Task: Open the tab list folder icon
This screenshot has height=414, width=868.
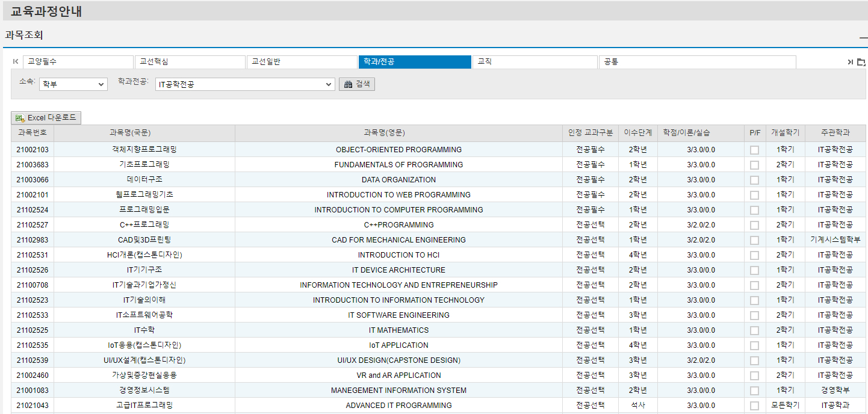Action: click(861, 62)
